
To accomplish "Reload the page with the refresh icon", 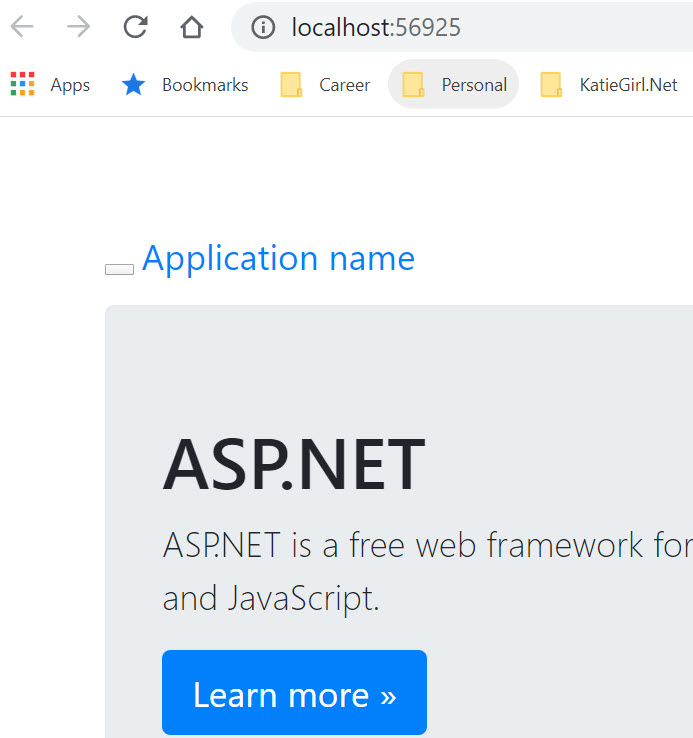I will pyautogui.click(x=136, y=26).
